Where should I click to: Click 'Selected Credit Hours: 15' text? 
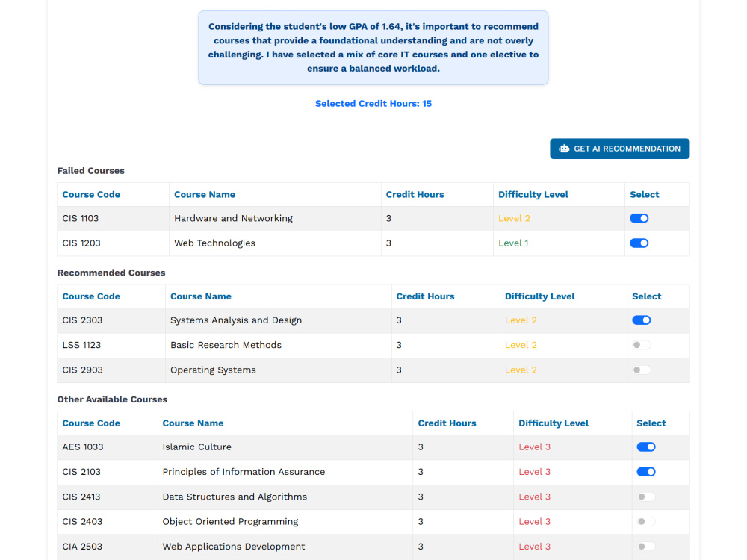click(x=373, y=103)
